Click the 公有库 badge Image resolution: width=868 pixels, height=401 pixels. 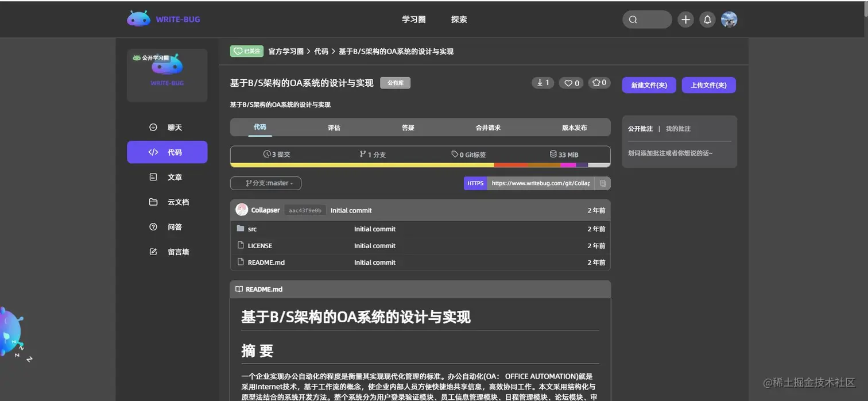point(396,83)
